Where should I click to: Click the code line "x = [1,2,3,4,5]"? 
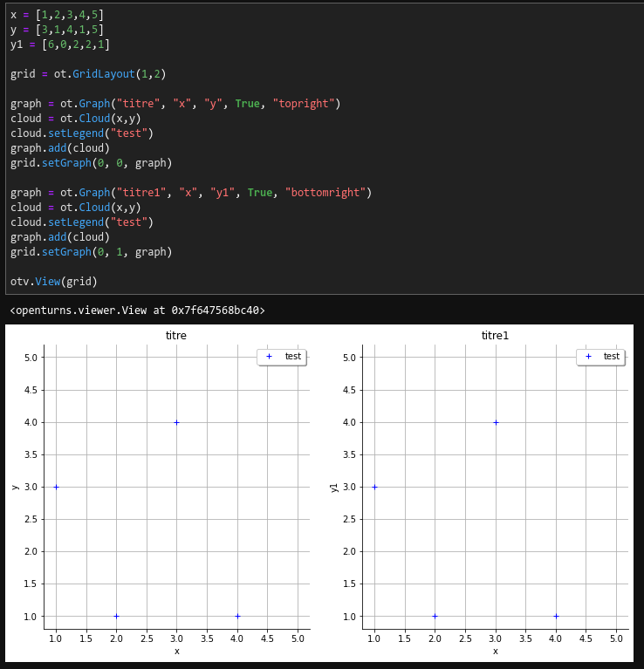coord(57,15)
